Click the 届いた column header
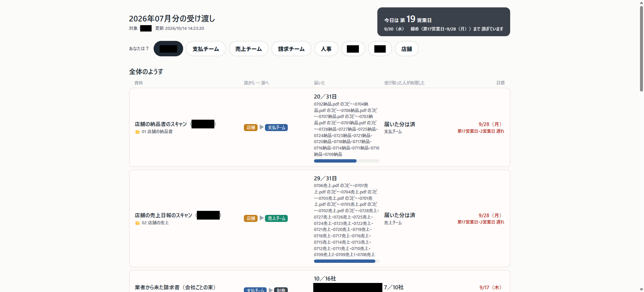Screen dimensions: 644x292 point(320,83)
